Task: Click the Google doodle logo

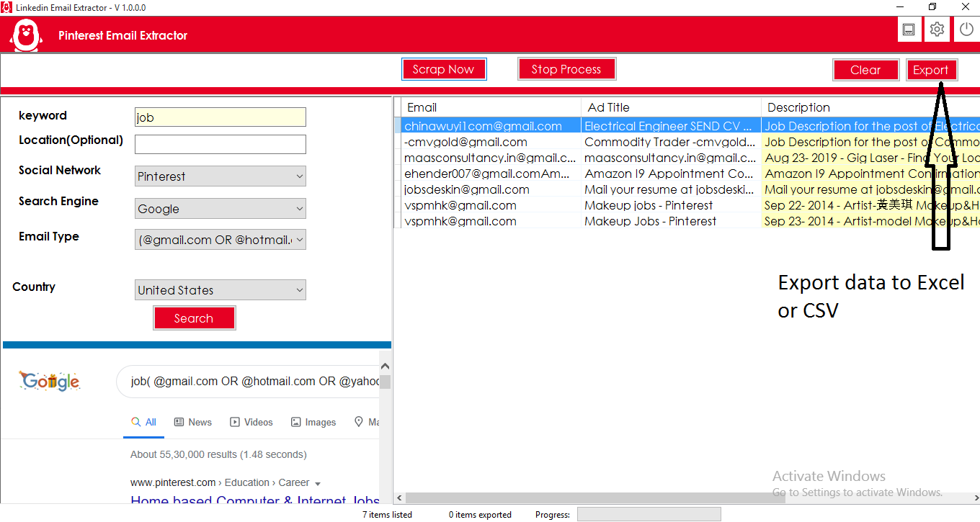Action: click(50, 381)
